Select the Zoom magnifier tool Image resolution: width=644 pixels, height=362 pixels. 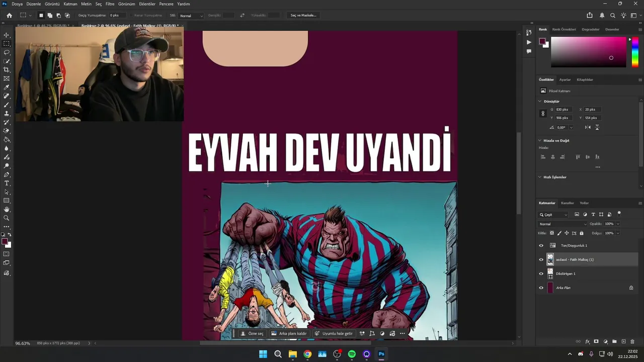pos(7,218)
